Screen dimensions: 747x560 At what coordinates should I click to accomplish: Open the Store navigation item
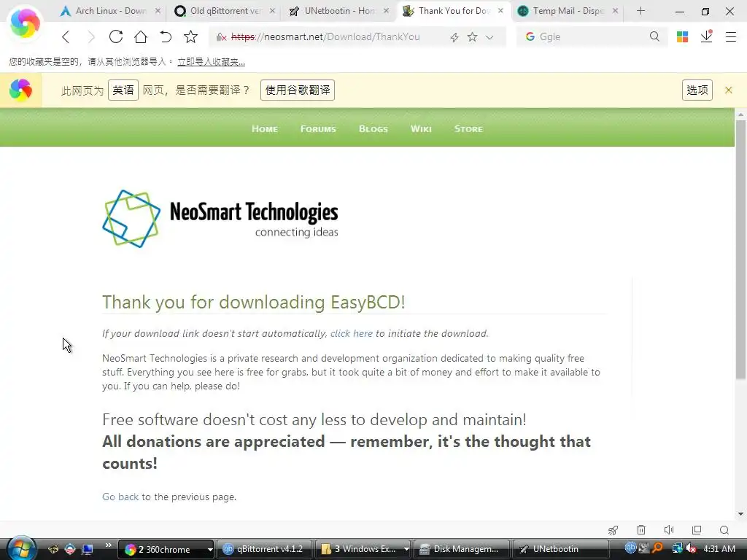coord(469,129)
